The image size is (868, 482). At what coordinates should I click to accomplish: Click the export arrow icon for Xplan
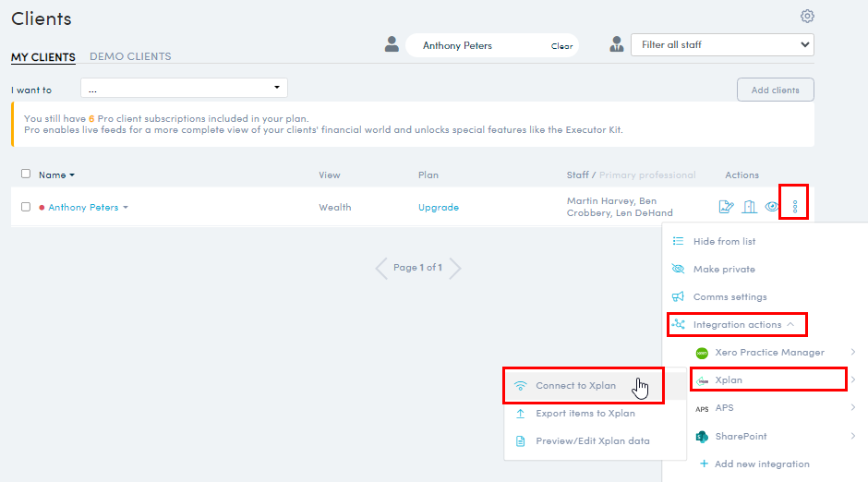pos(521,414)
